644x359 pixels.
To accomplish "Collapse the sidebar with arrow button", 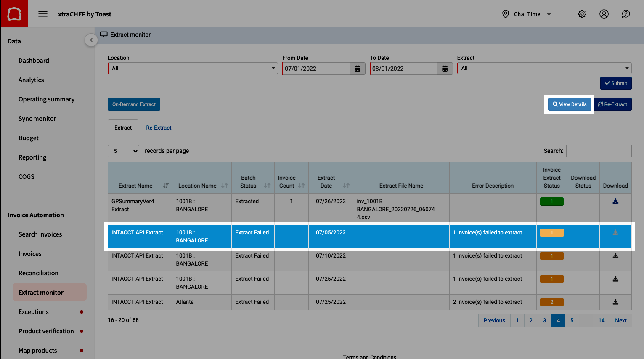I will 91,40.
